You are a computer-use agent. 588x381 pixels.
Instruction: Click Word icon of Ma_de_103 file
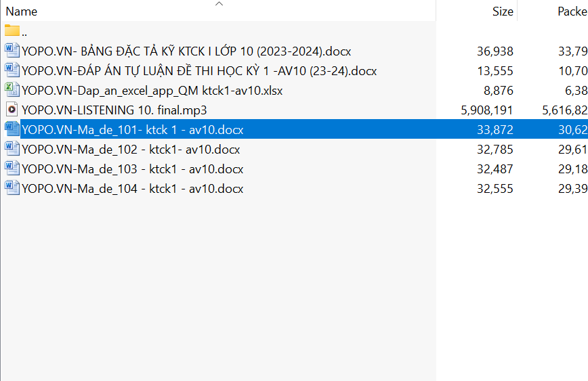click(12, 169)
